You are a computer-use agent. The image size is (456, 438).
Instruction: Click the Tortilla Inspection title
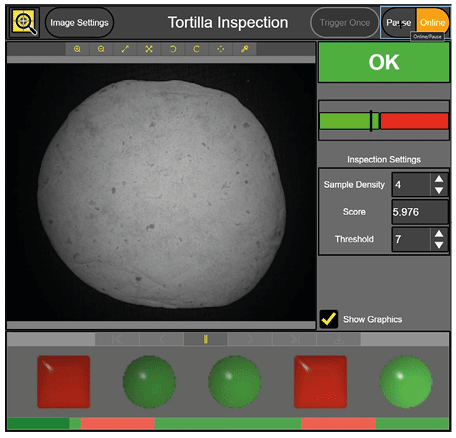(228, 23)
